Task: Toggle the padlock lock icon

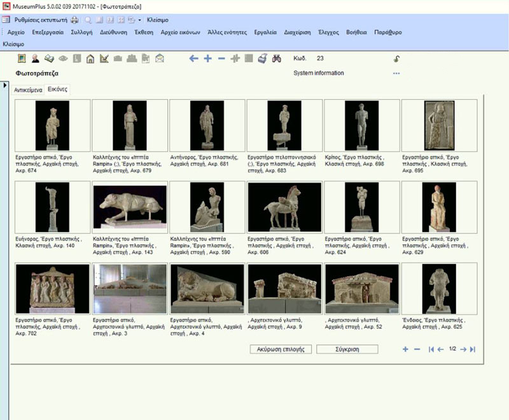Action: tap(396, 59)
